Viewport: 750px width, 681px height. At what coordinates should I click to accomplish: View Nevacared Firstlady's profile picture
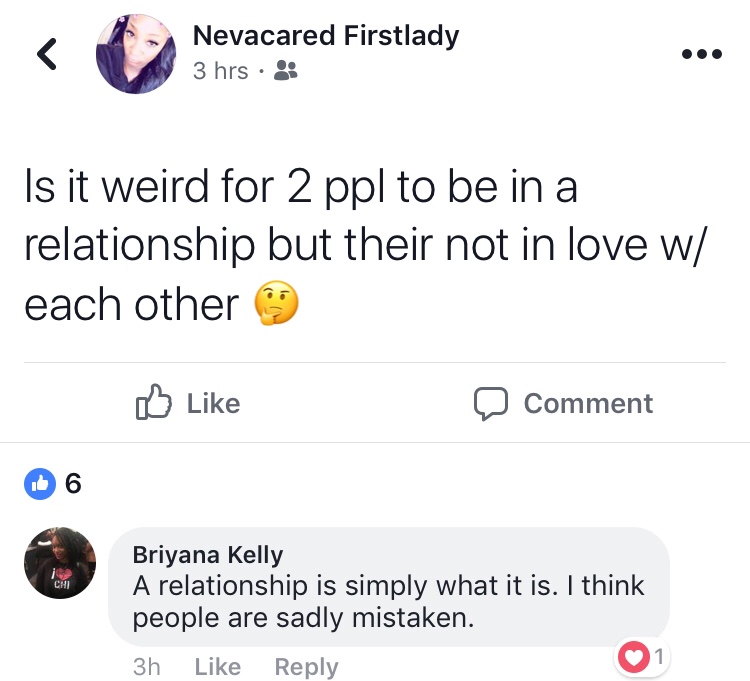point(136,54)
